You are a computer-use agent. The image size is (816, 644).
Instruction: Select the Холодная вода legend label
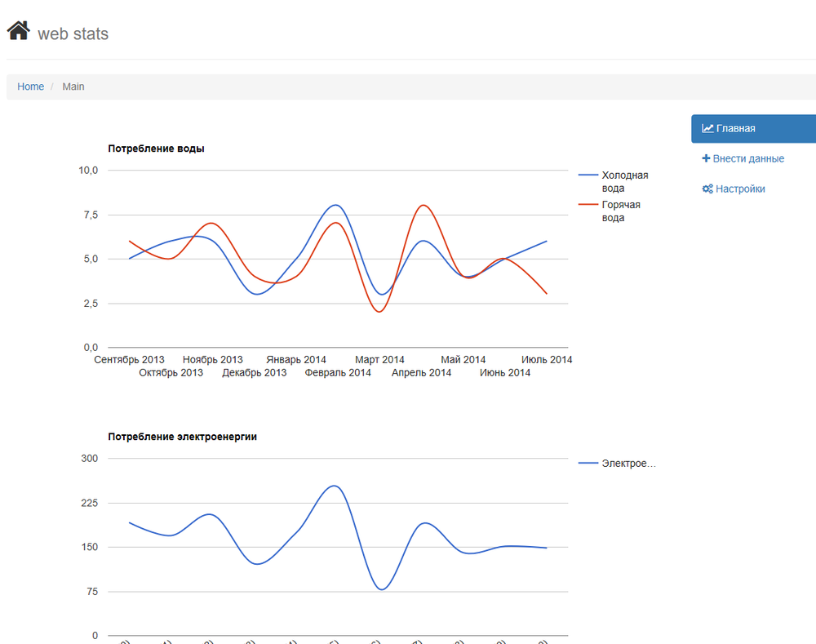point(624,181)
